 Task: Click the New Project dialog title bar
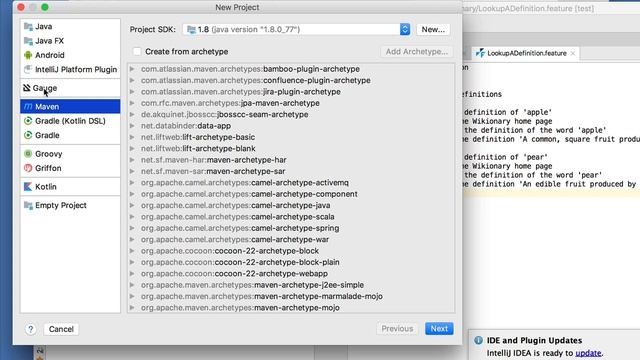tap(237, 7)
